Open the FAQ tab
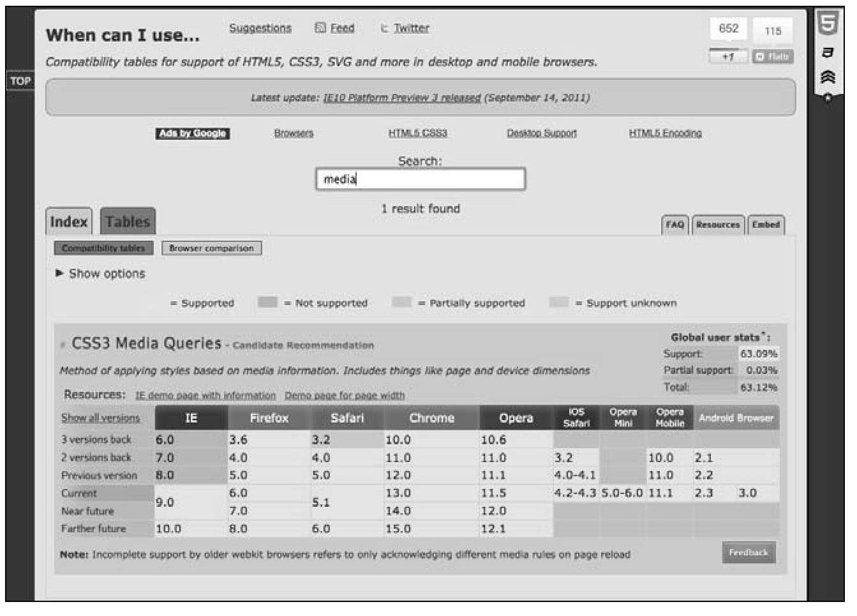The height and width of the screenshot is (616, 857). coord(674,225)
